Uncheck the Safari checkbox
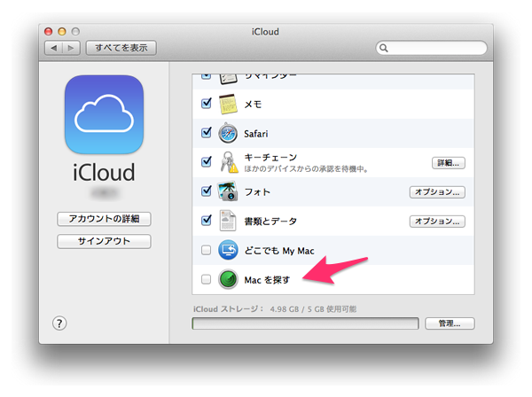Screen dimensions: 532x397 click(x=207, y=132)
